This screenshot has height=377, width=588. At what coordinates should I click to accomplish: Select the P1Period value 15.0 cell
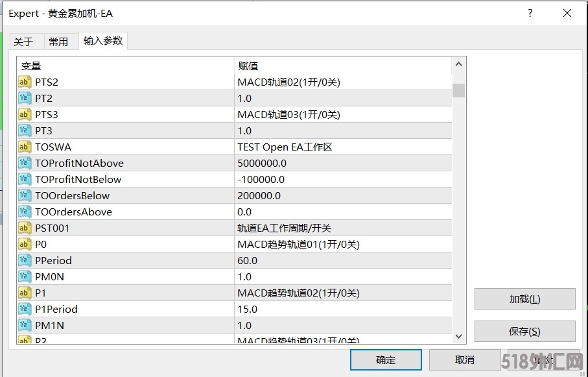(x=249, y=310)
